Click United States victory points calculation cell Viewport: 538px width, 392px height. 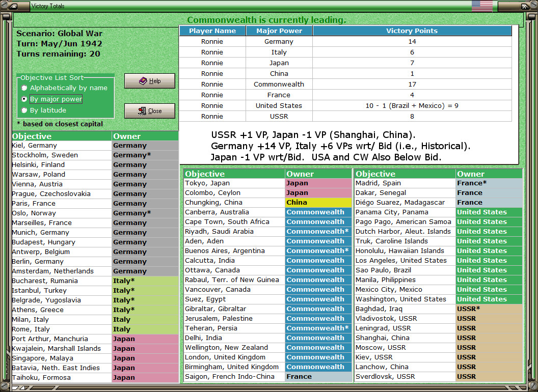pos(412,105)
